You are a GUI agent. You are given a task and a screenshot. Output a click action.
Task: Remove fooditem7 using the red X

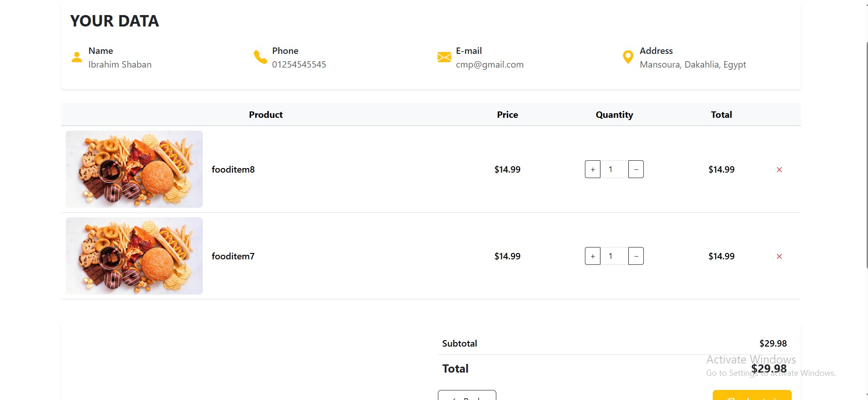tap(779, 256)
